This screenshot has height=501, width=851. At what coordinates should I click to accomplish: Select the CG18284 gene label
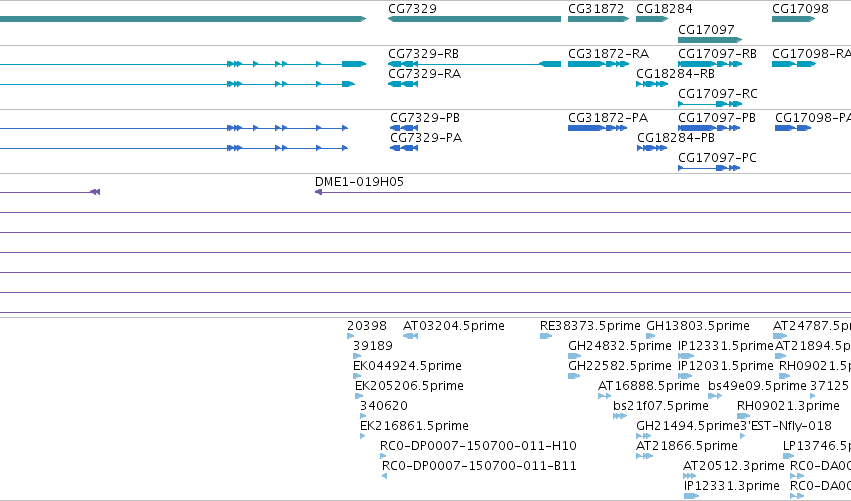pos(664,9)
